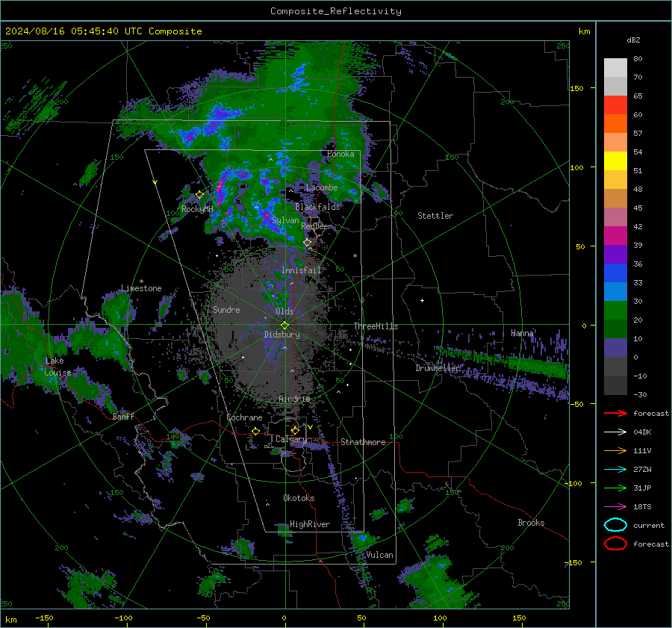This screenshot has width=672, height=628.
Task: Click the yellow radar-site diamond at the map center
Action: click(x=284, y=325)
